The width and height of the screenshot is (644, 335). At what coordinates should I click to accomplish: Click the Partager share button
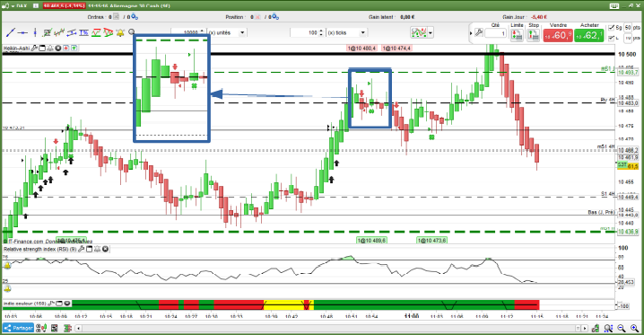[18, 328]
